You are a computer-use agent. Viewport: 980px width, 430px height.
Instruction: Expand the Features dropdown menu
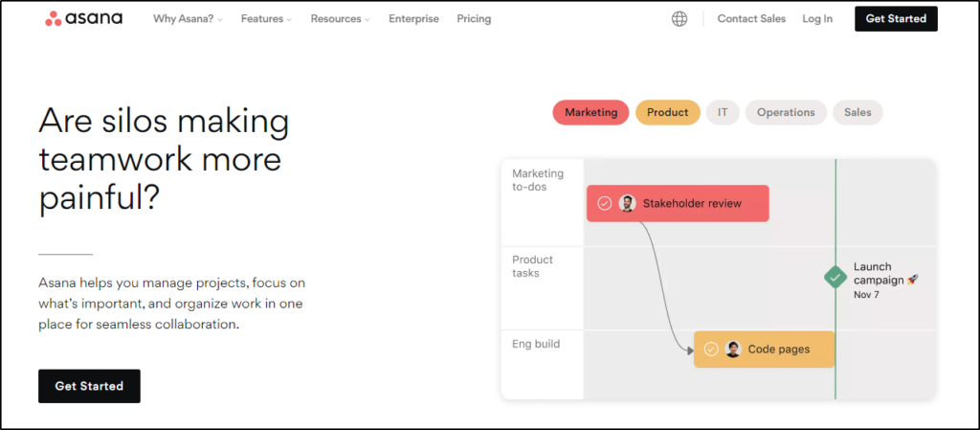click(266, 18)
